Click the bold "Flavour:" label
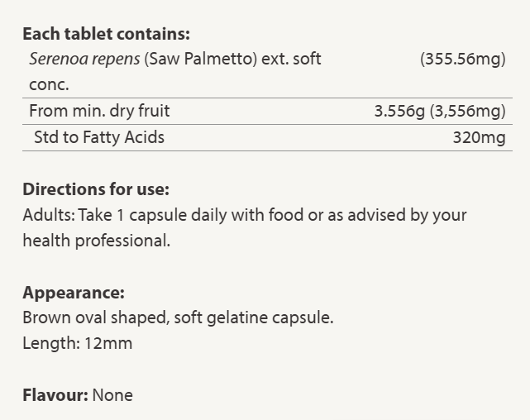Viewport: 530px width, 420px height. click(55, 395)
